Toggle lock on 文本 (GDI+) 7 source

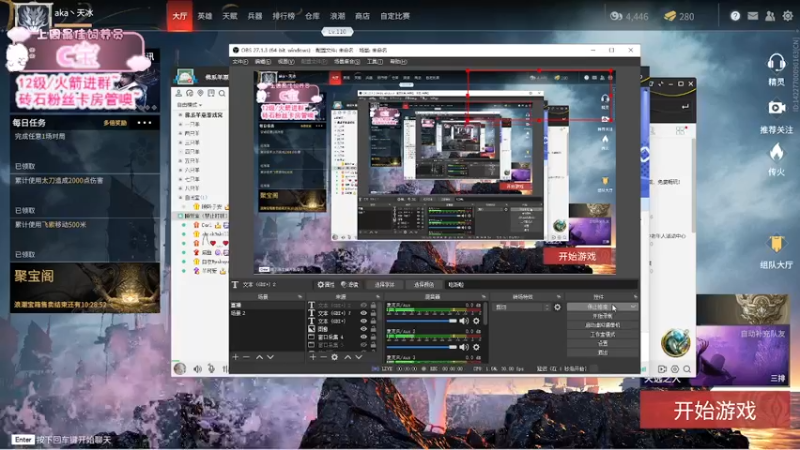pos(373,313)
